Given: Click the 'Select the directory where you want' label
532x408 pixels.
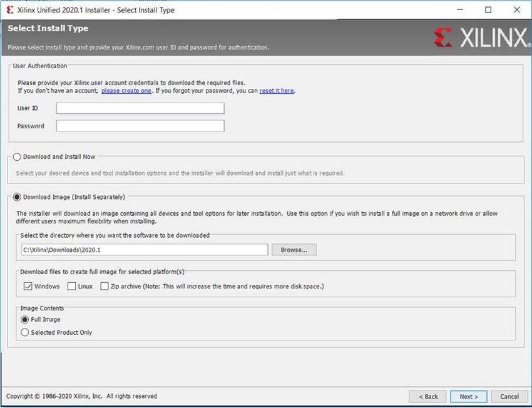Looking at the screenshot, I should pyautogui.click(x=115, y=235).
